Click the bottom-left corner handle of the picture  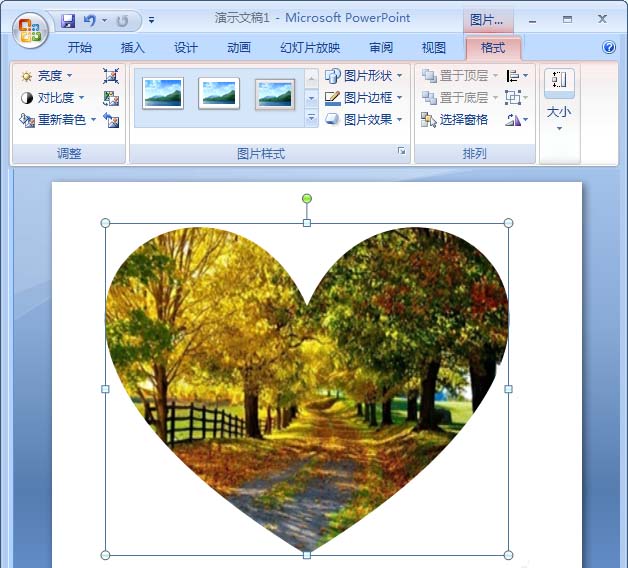click(105, 555)
